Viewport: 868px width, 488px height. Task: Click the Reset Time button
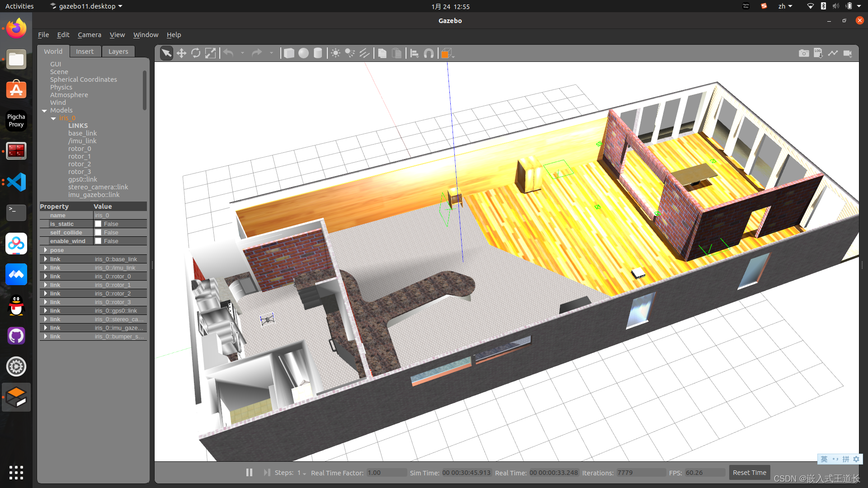point(749,473)
